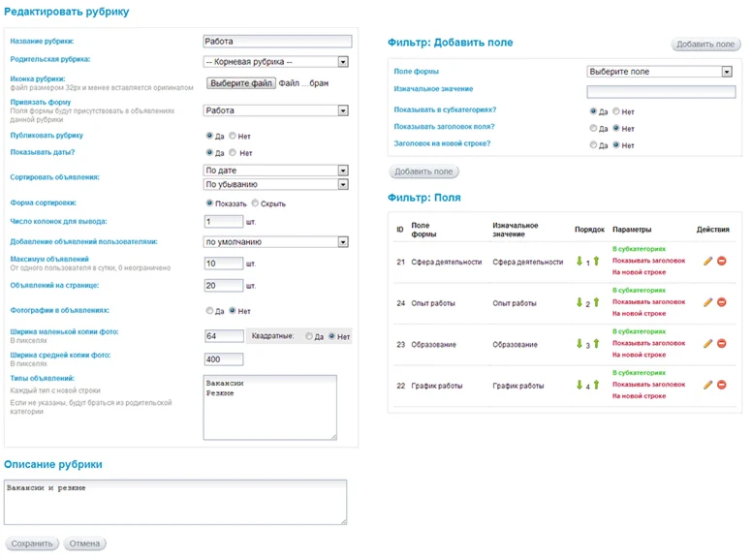Select Да for Фотографии в объявлениях
The width and height of the screenshot is (752, 560).
click(x=209, y=311)
